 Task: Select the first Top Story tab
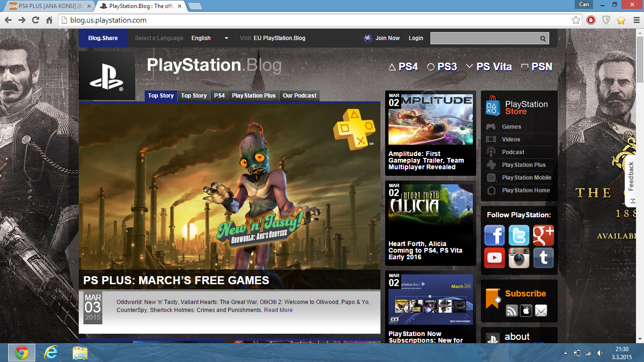pos(161,96)
